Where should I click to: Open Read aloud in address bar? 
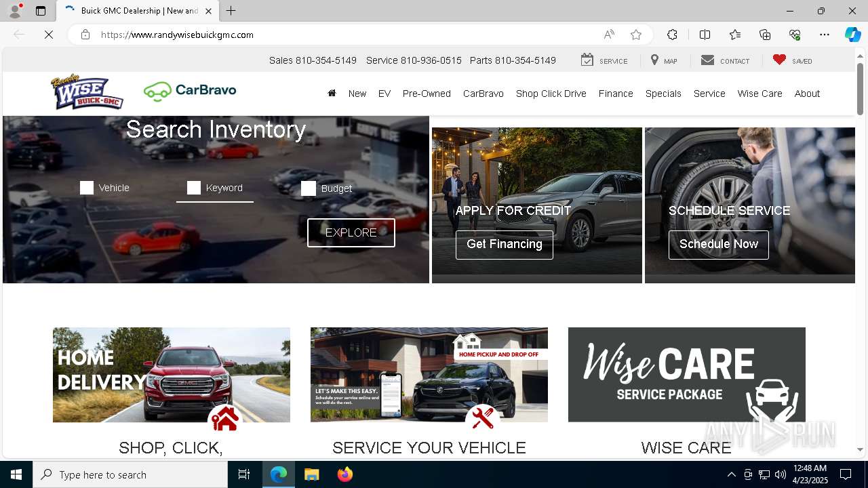point(609,35)
